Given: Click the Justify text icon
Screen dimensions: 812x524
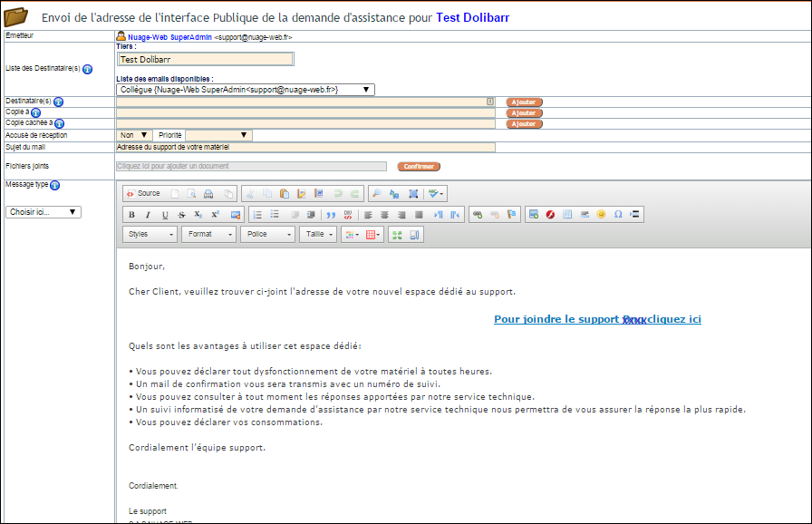Looking at the screenshot, I should (x=419, y=214).
